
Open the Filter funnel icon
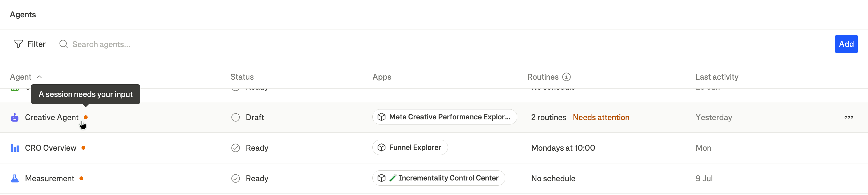coord(19,44)
